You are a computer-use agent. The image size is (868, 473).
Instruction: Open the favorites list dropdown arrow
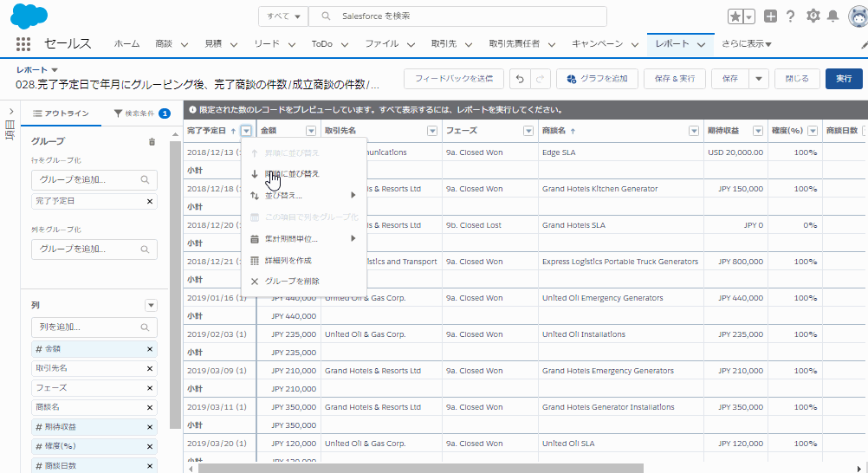(x=749, y=16)
